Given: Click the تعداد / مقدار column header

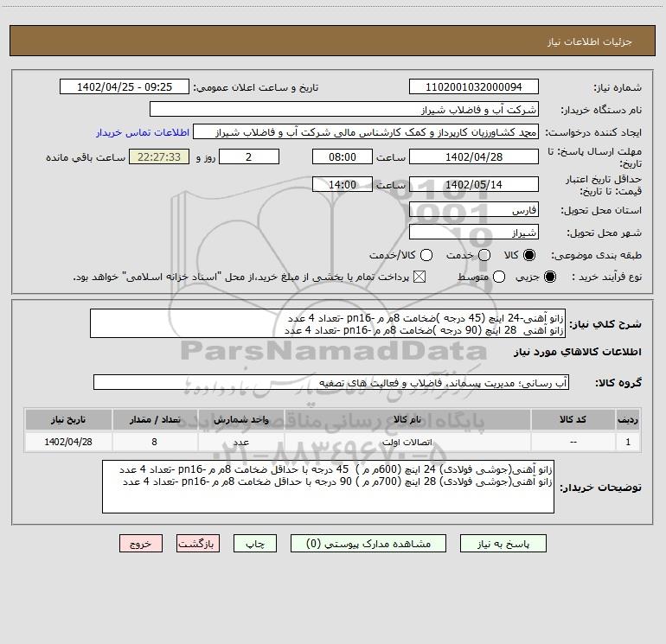Looking at the screenshot, I should (155, 419).
